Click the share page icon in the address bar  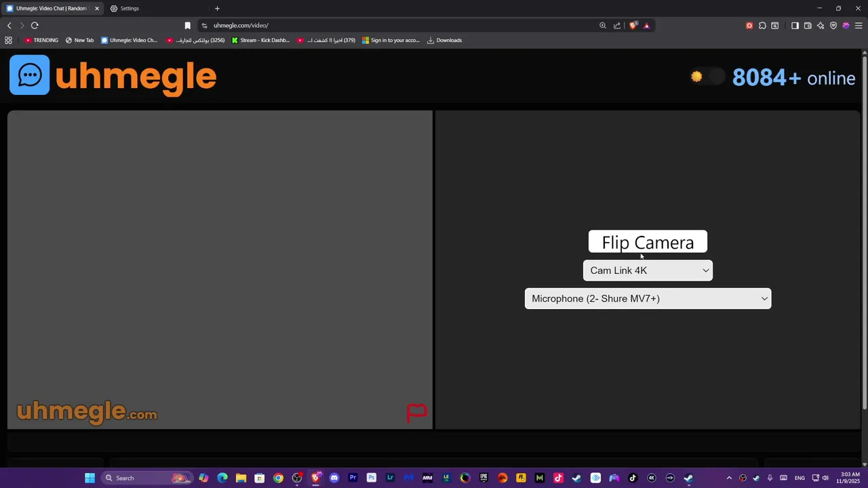(617, 26)
